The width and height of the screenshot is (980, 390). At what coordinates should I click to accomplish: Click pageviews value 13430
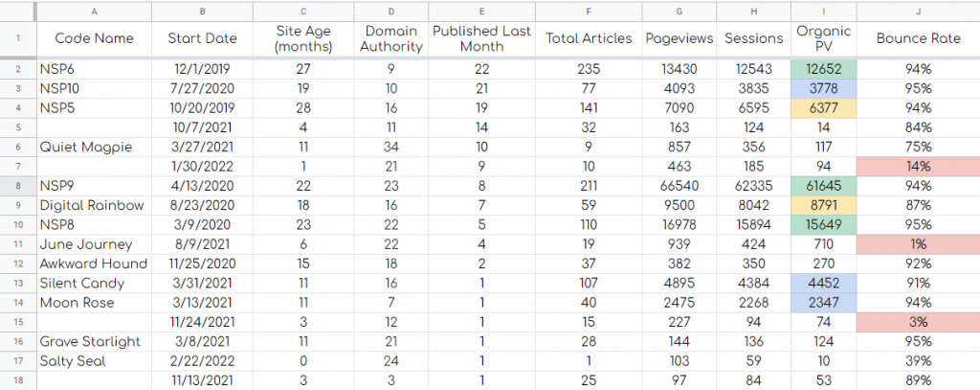(x=679, y=69)
